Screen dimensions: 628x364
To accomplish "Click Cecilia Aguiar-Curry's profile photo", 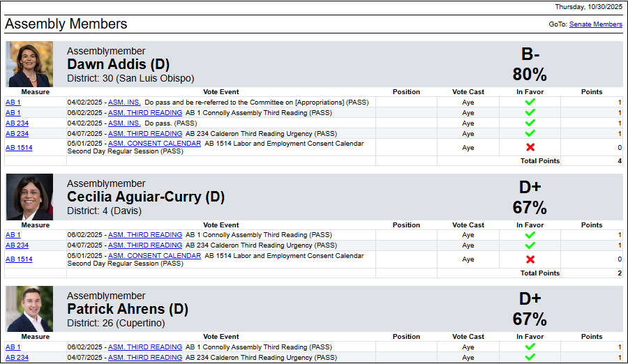I will pos(30,197).
